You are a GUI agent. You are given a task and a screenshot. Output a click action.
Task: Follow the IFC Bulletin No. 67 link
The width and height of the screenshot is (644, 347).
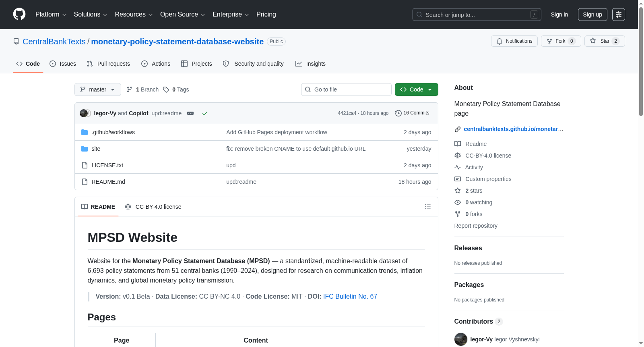pos(350,296)
